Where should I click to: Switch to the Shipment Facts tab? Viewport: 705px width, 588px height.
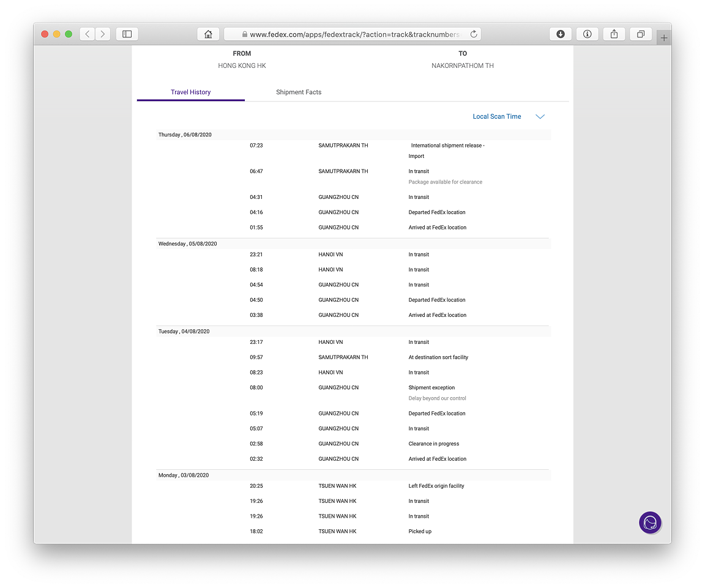(299, 92)
